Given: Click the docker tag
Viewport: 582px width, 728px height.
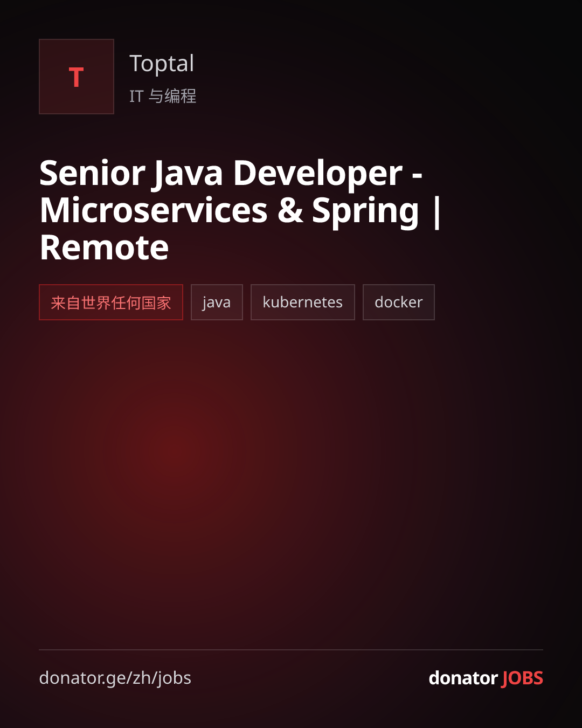Looking at the screenshot, I should click(399, 303).
